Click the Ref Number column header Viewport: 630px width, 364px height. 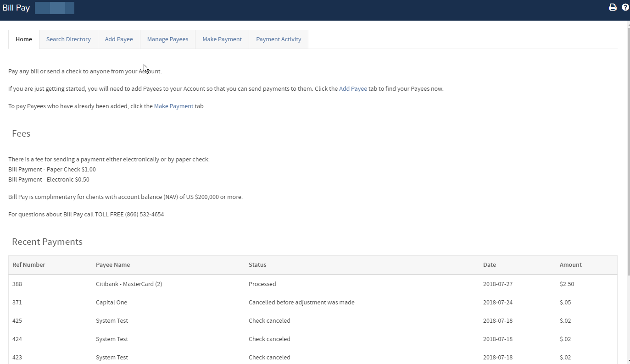29,265
